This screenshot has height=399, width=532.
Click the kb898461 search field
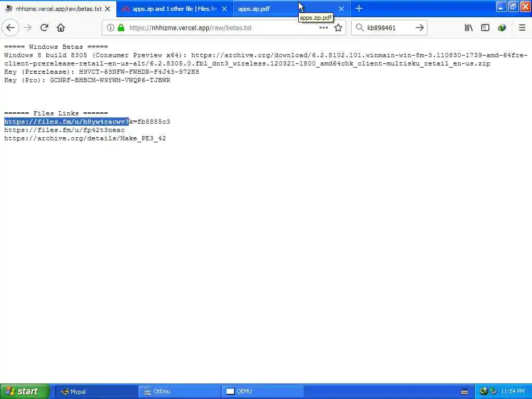(390, 28)
